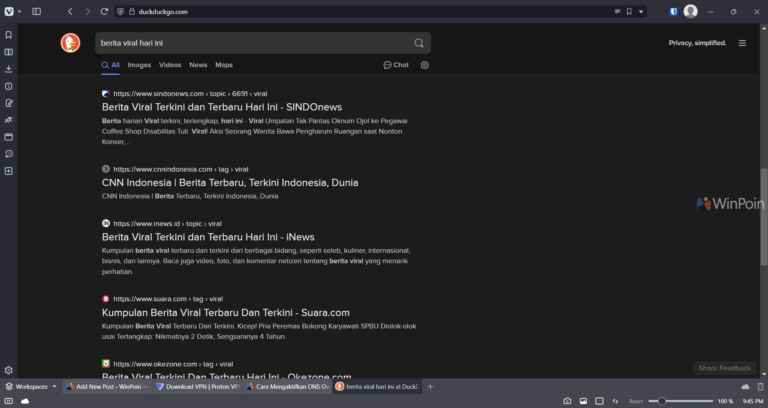Image resolution: width=768 pixels, height=408 pixels.
Task: Expand the Workspaces dropdown
Action: click(31, 386)
